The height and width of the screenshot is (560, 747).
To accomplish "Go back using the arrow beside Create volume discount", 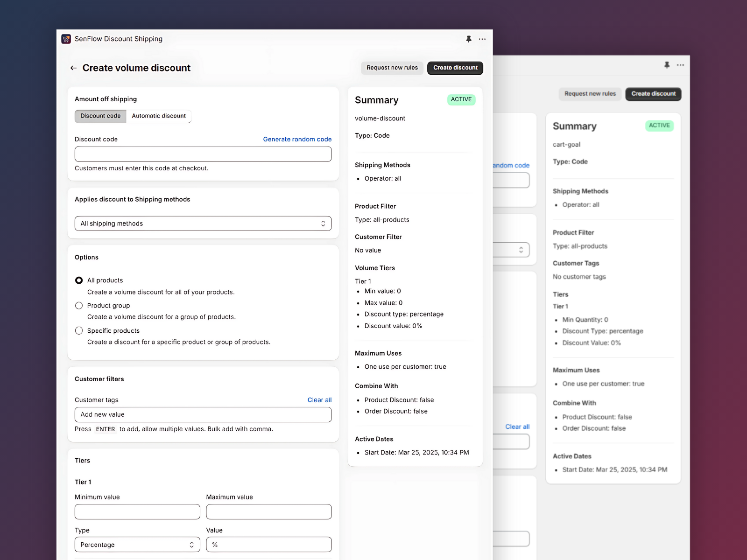I will pyautogui.click(x=73, y=68).
